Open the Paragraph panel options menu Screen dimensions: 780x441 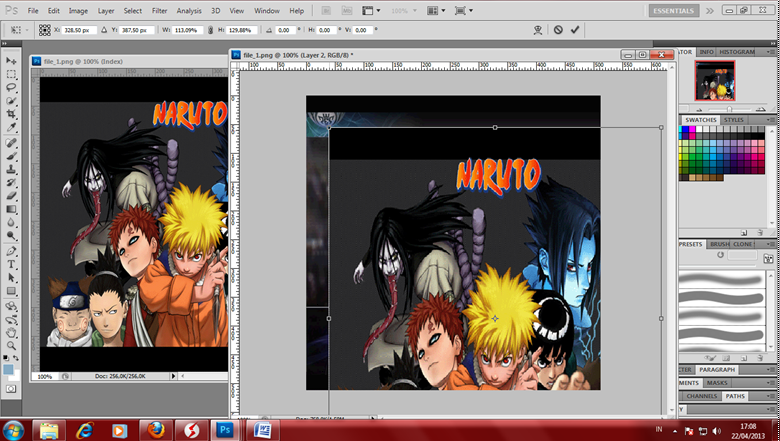tap(772, 369)
